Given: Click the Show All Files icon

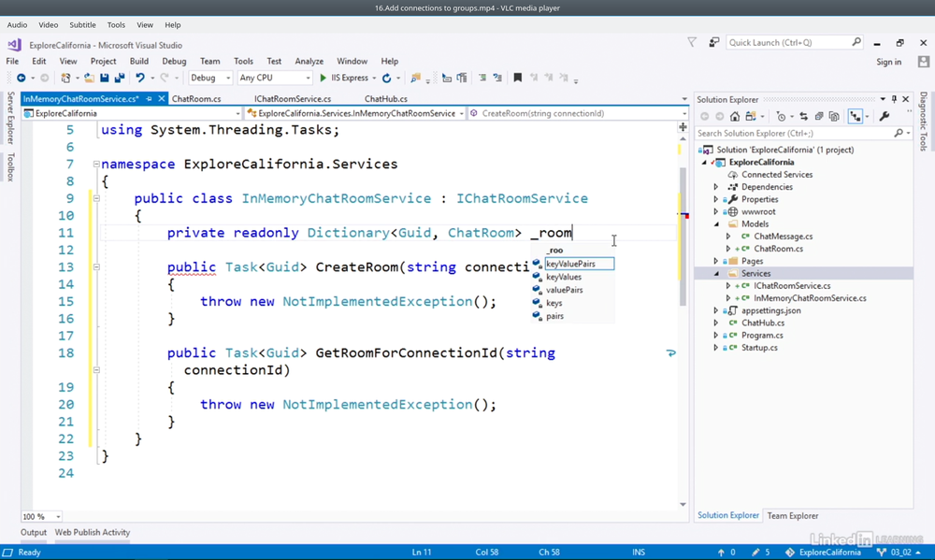Looking at the screenshot, I should click(834, 116).
